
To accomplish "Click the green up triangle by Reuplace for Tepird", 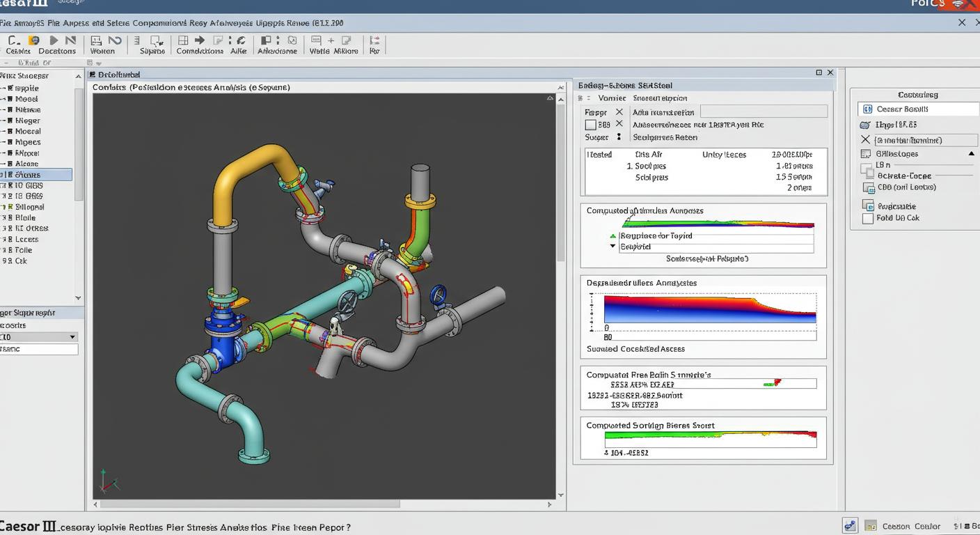I will coord(612,236).
